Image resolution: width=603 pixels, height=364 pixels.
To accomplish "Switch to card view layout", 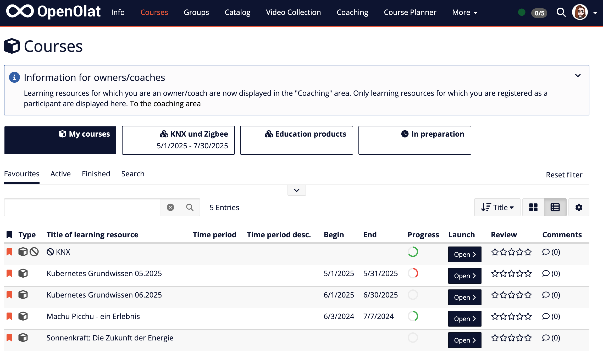I will (x=533, y=207).
